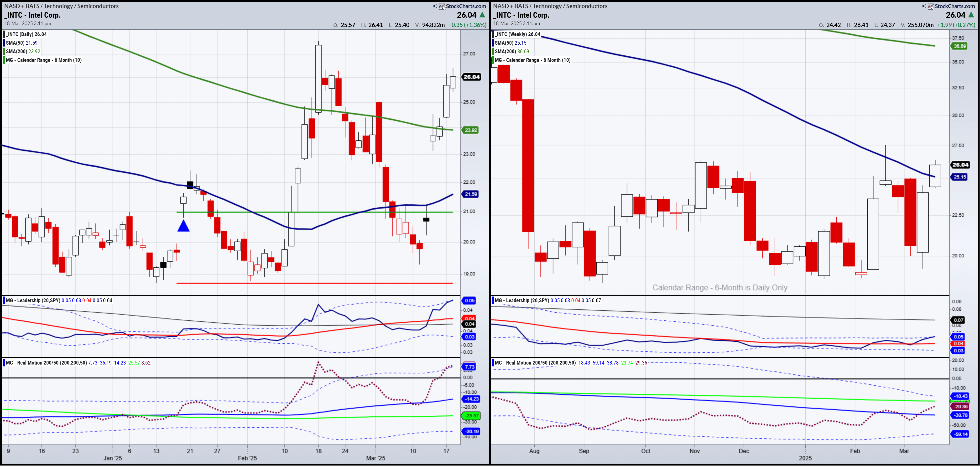The width and height of the screenshot is (980, 466).
Task: Click the _INTC (Weekly) 26.04 legend label
Action: (x=517, y=34)
